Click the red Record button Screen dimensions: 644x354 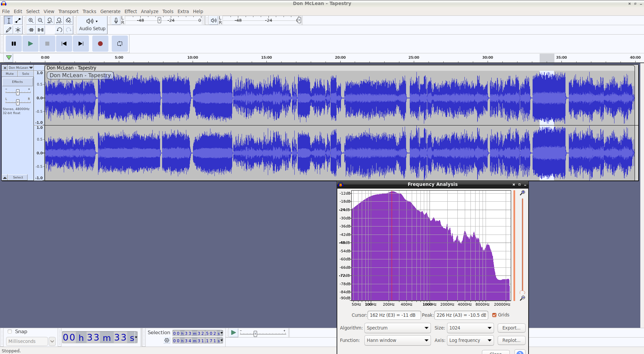pos(100,44)
